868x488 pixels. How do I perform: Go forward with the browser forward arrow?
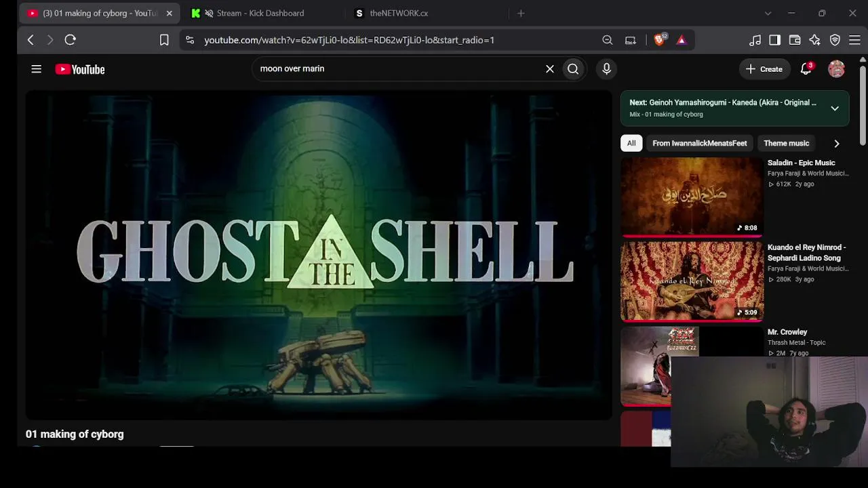(x=50, y=40)
